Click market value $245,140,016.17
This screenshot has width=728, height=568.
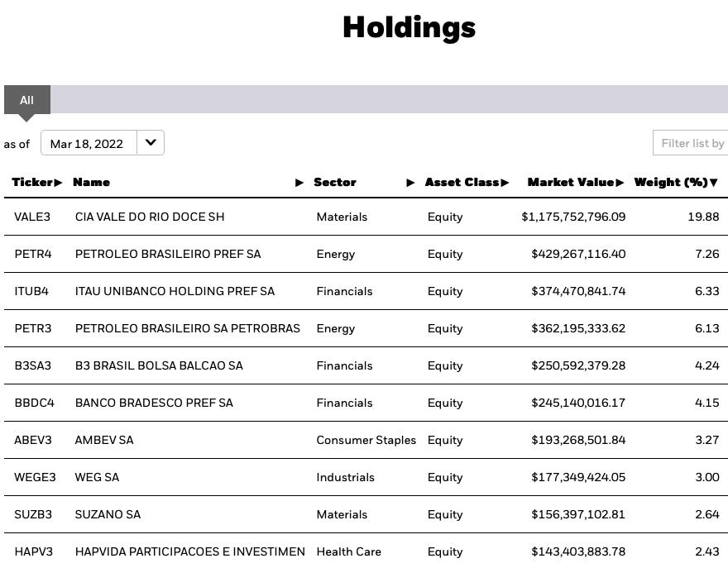[x=578, y=403]
